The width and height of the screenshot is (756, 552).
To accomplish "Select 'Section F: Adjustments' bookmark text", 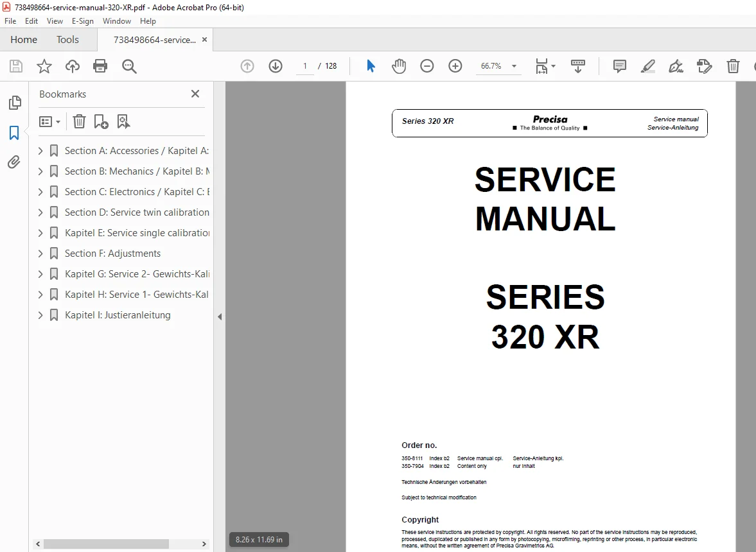I will [113, 254].
